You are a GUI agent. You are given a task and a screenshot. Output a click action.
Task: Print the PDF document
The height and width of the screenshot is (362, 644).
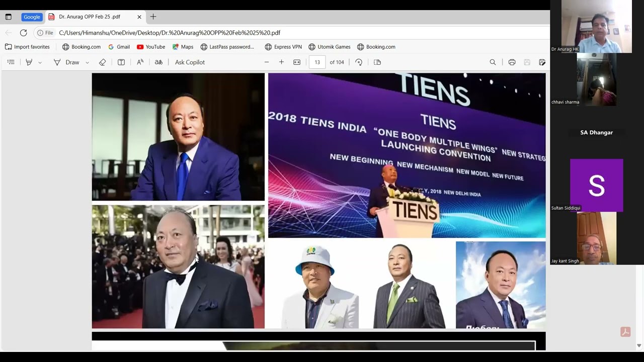click(x=512, y=62)
